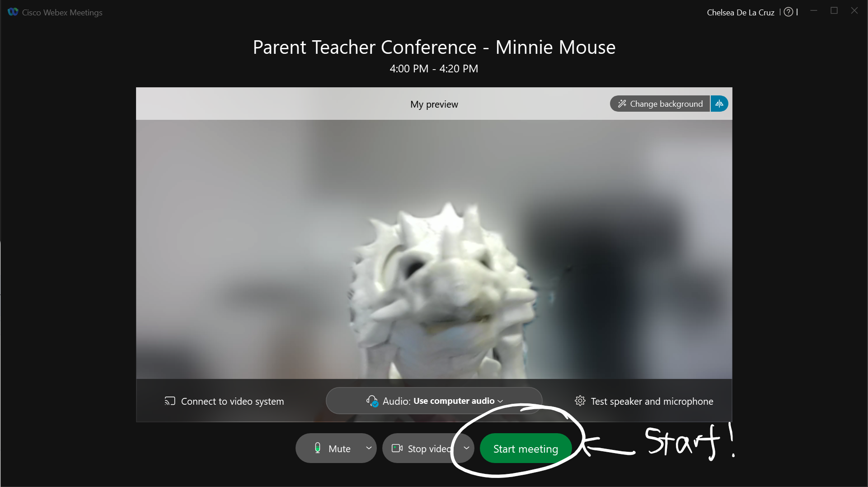Expand the Stop video options chevron
The image size is (868, 487).
(466, 448)
